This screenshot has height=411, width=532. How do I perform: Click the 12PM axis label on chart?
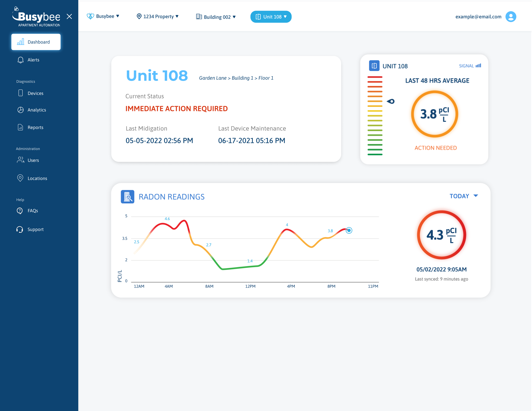coord(250,286)
